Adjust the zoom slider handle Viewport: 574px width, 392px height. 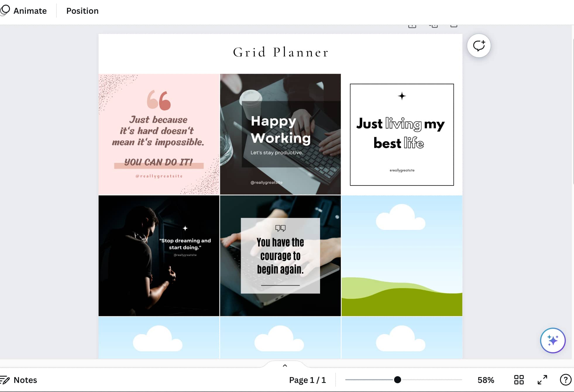397,380
